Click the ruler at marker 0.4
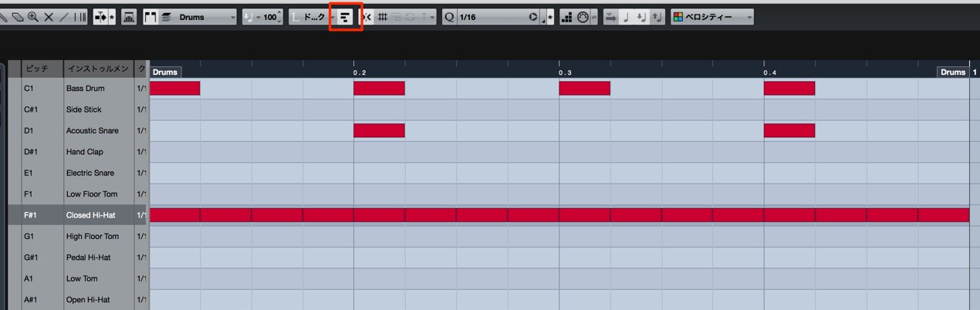Screen dimensions: 980x310 pos(769,72)
